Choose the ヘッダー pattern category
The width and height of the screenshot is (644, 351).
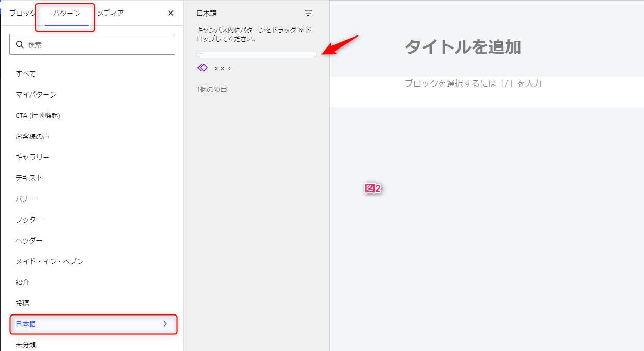[29, 240]
